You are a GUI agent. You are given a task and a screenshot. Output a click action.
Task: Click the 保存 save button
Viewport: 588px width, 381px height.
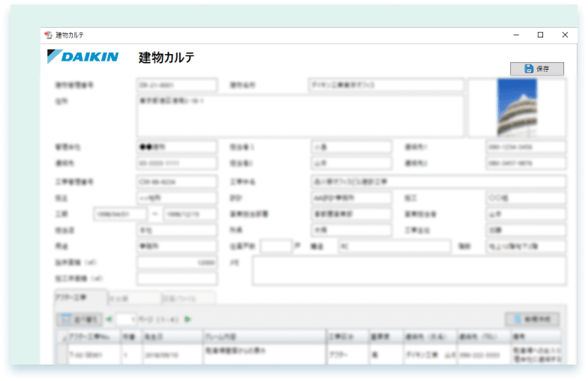536,69
